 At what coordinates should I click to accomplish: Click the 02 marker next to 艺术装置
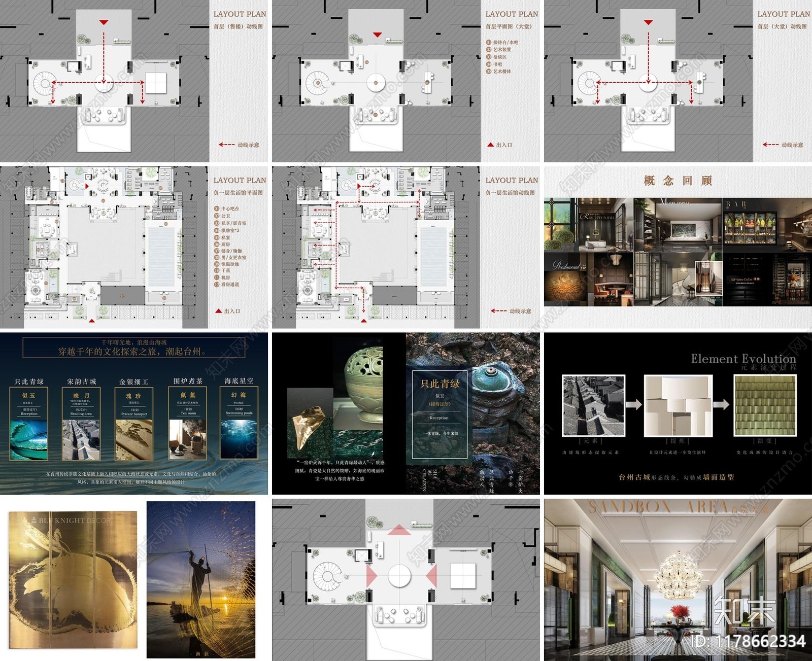pos(489,50)
